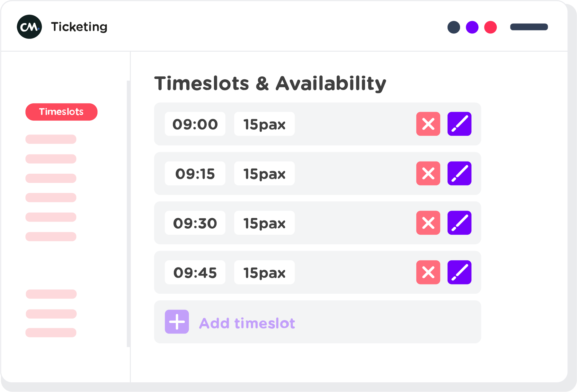The image size is (577, 392).
Task: Edit the 09:30 timeslot with pencil icon
Action: pyautogui.click(x=459, y=223)
